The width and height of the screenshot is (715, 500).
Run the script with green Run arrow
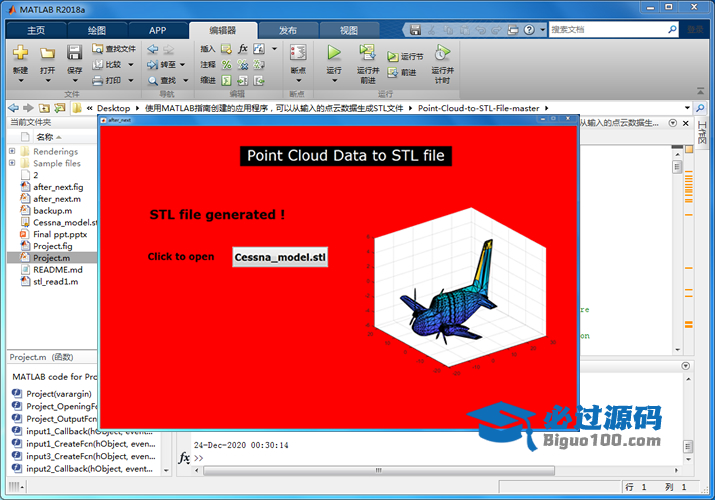point(334,53)
